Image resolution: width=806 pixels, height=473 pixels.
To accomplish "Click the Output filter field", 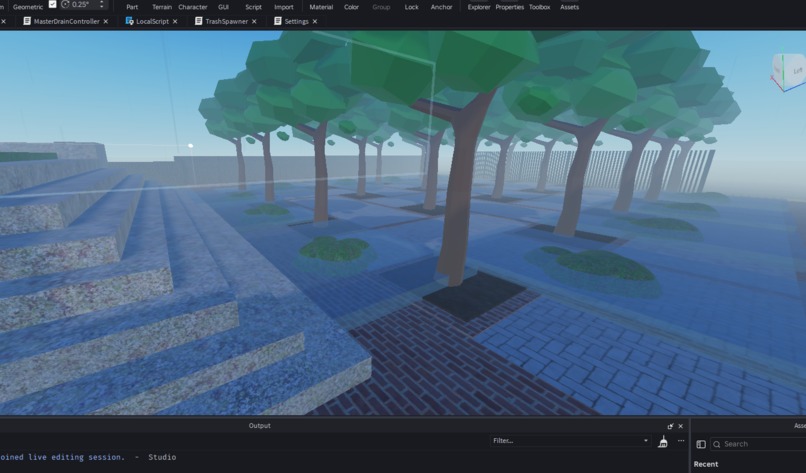I will pyautogui.click(x=570, y=441).
